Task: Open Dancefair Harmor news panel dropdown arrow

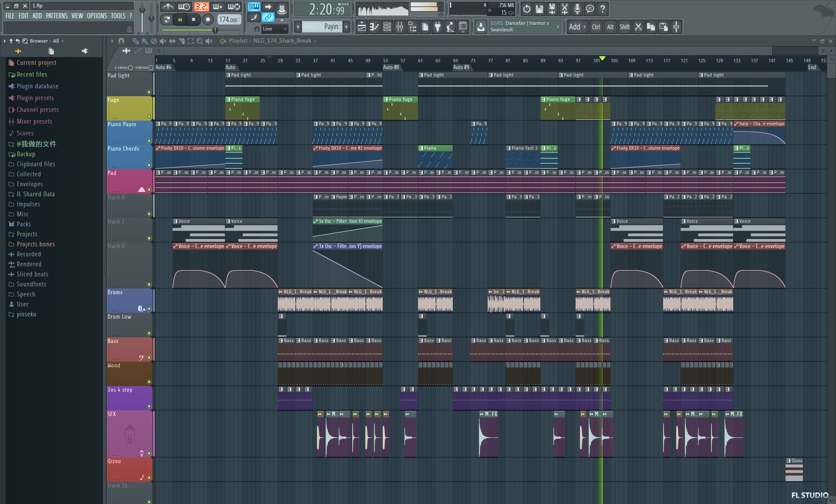Action: click(x=558, y=27)
